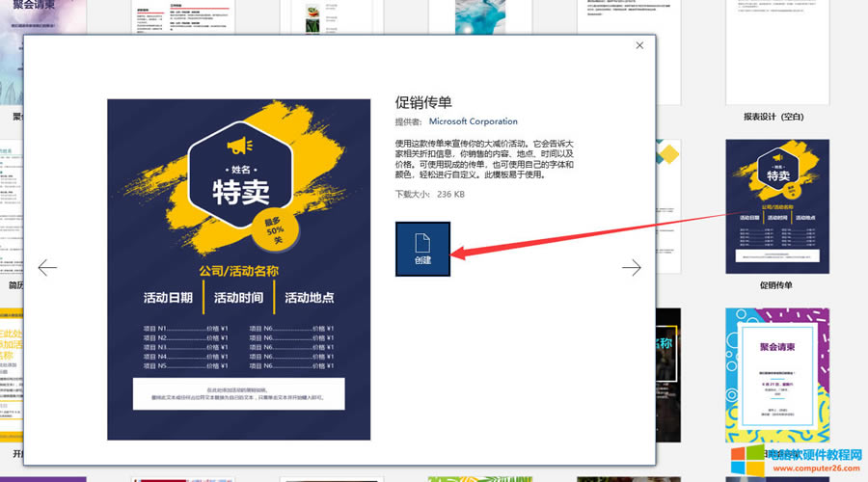The image size is (868, 482).
Task: Open colorful 聚会请柬 template at bottom right
Action: [x=775, y=381]
